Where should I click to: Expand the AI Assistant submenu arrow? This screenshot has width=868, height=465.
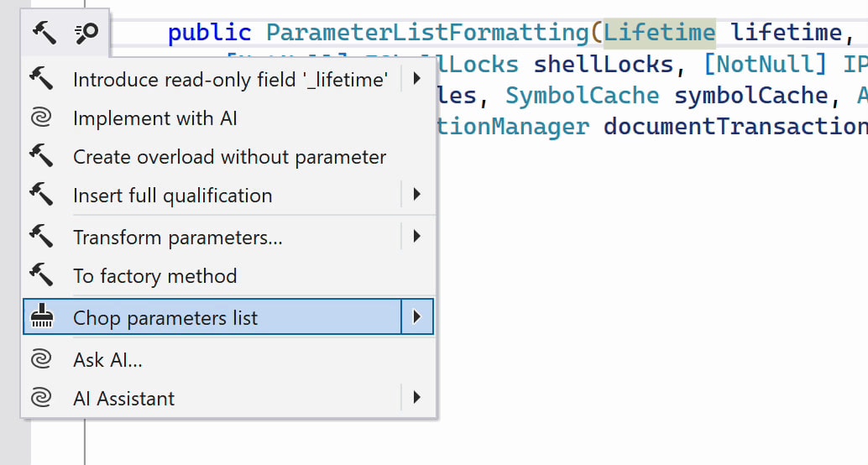coord(417,399)
